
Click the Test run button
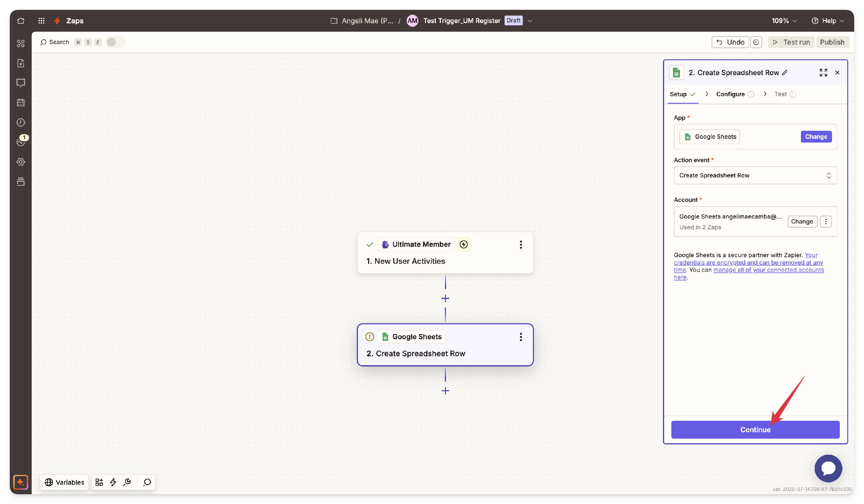pos(791,42)
